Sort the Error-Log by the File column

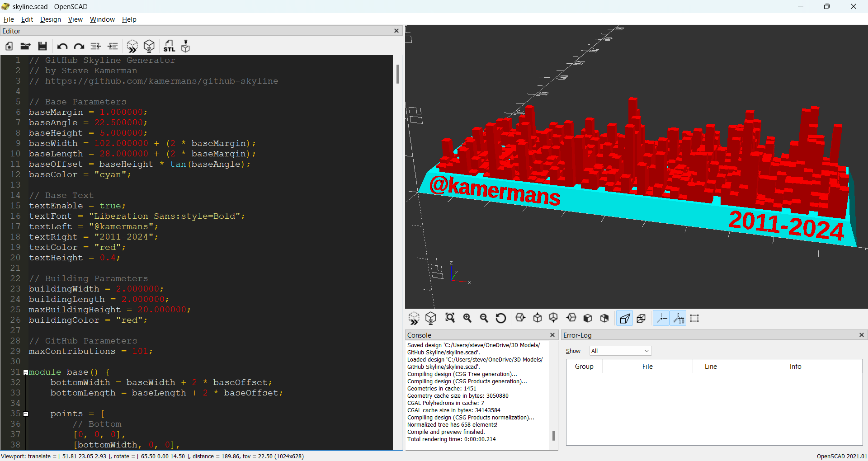tap(647, 367)
